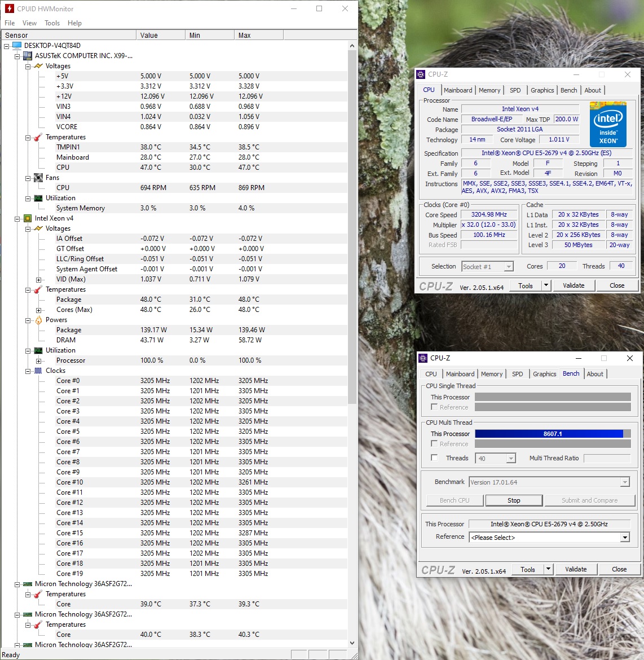The width and height of the screenshot is (644, 660).
Task: Click the HWMonitor scrollbar down arrow
Action: [352, 643]
